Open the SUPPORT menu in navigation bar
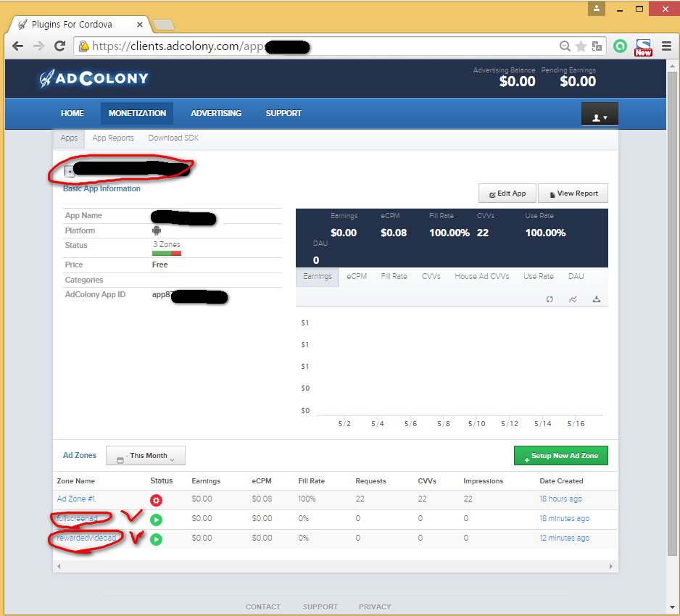Screen dimensions: 680x616 pyautogui.click(x=283, y=113)
